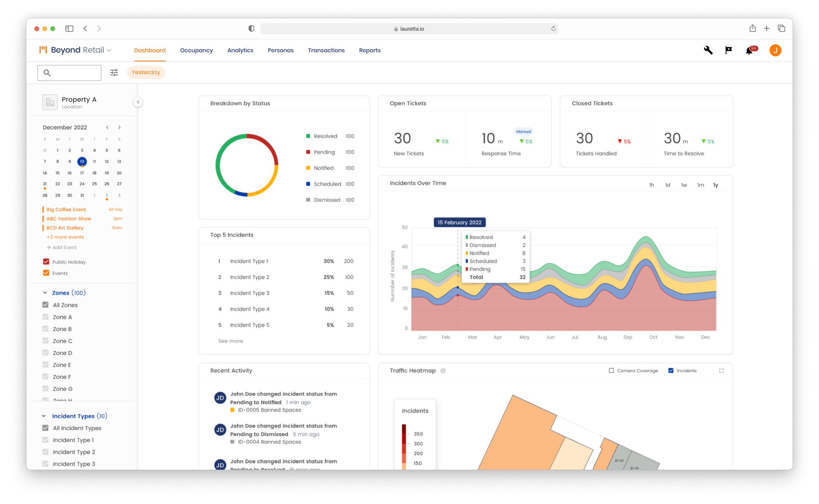Click Safari share icon
819x504 pixels.
tap(752, 28)
